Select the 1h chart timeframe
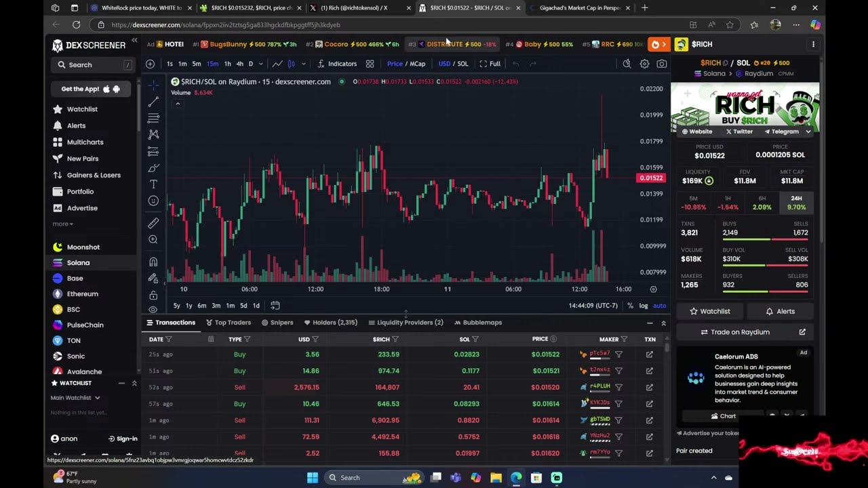This screenshot has width=868, height=488. (227, 64)
